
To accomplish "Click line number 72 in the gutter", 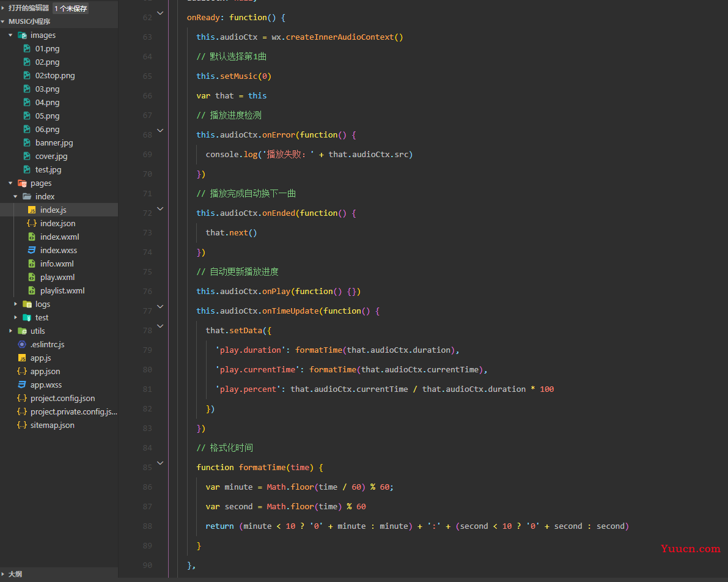I will (147, 213).
